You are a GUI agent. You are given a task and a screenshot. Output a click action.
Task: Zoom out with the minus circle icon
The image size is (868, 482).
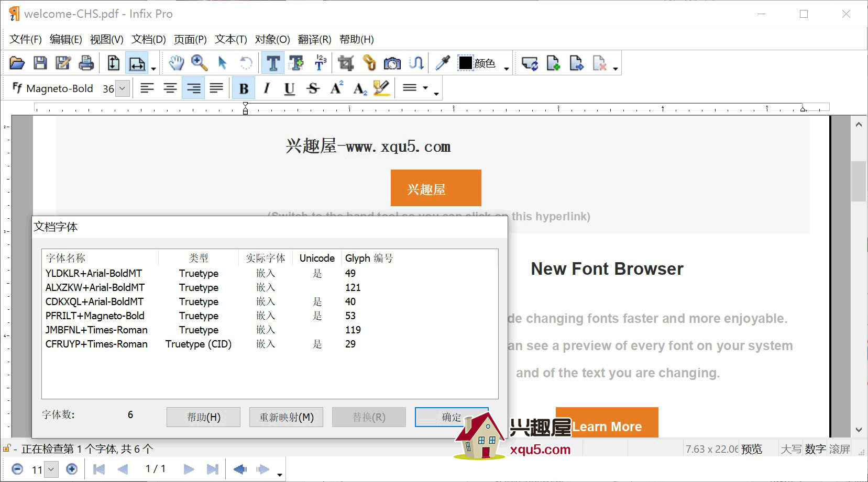(17, 469)
